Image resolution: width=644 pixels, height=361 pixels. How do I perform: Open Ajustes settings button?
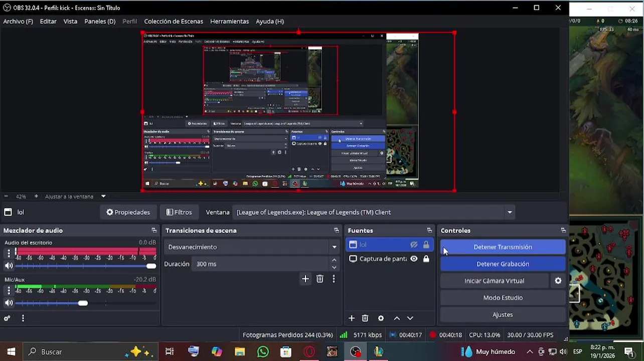point(503,315)
